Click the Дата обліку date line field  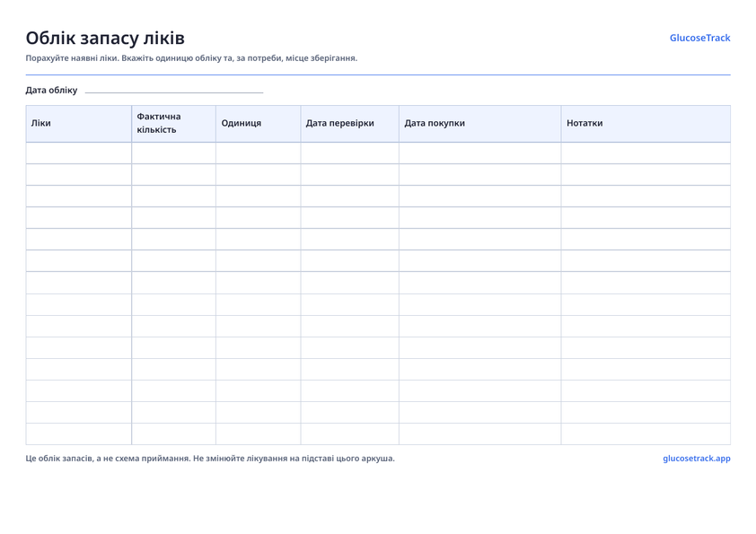tap(174, 90)
